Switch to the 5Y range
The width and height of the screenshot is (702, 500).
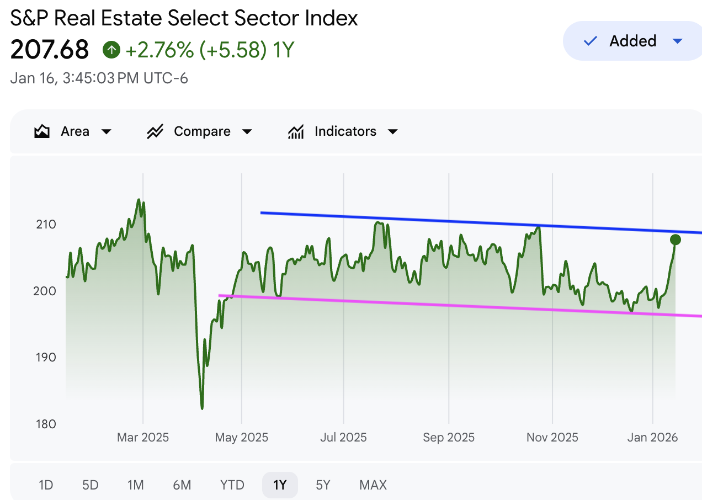click(323, 485)
